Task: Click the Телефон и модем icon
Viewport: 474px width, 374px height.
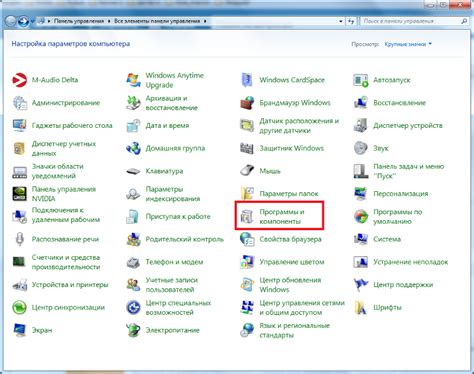Action: 133,262
